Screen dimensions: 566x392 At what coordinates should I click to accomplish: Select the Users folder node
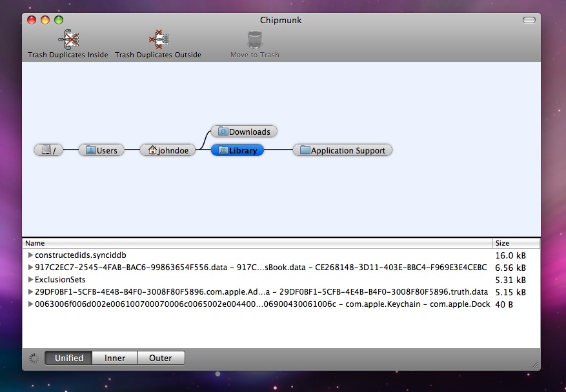pyautogui.click(x=101, y=150)
